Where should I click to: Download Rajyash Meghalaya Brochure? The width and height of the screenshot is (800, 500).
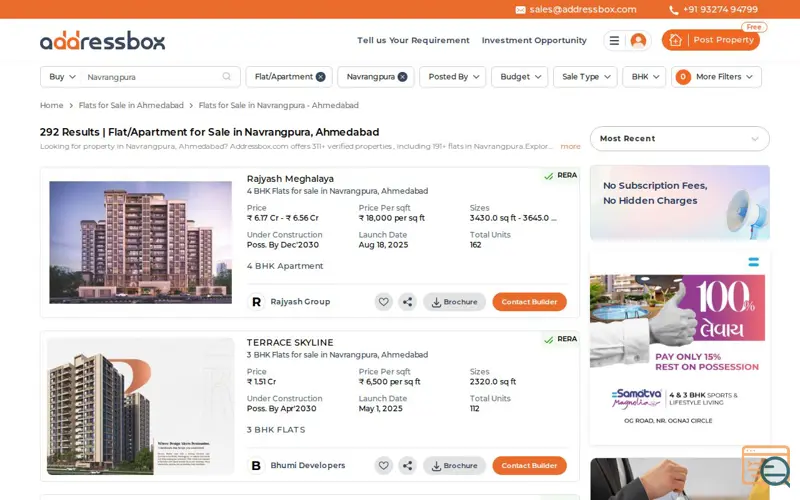click(454, 302)
